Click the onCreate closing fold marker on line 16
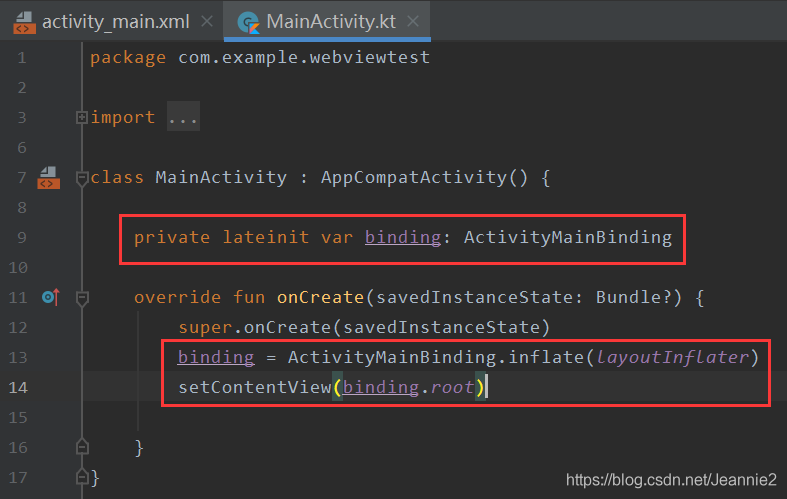The width and height of the screenshot is (787, 499). [82, 447]
